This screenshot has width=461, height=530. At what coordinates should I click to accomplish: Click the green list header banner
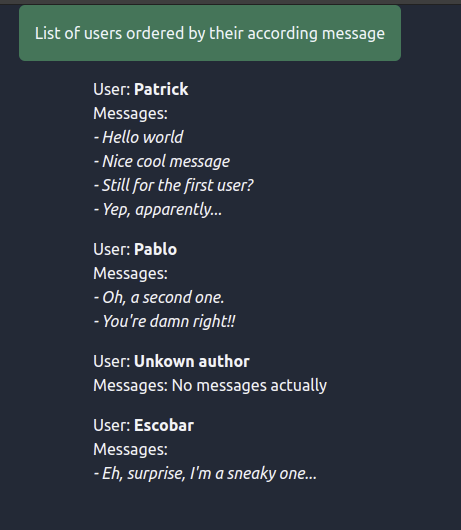click(210, 33)
